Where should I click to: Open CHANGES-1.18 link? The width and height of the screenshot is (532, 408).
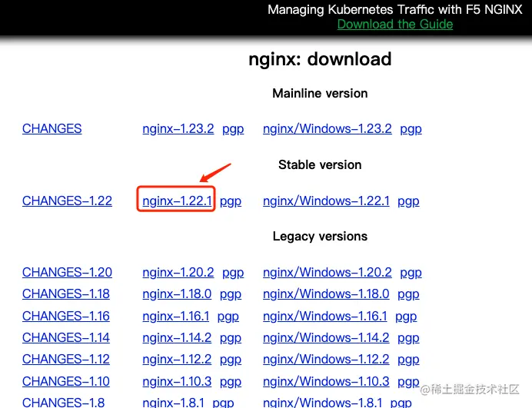point(66,294)
